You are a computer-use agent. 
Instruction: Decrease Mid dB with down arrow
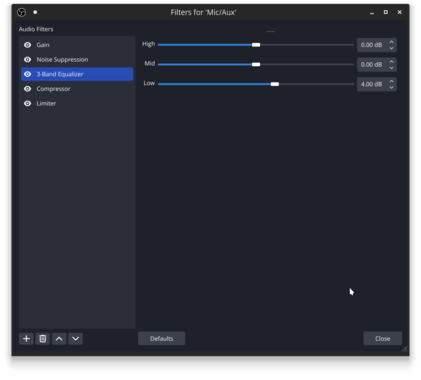point(392,68)
